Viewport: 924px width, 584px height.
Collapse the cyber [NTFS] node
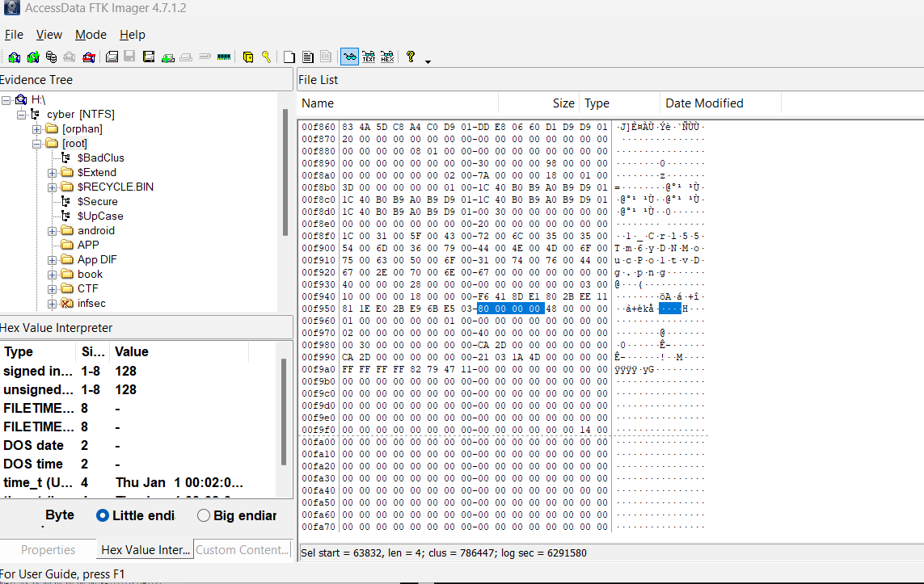(21, 115)
